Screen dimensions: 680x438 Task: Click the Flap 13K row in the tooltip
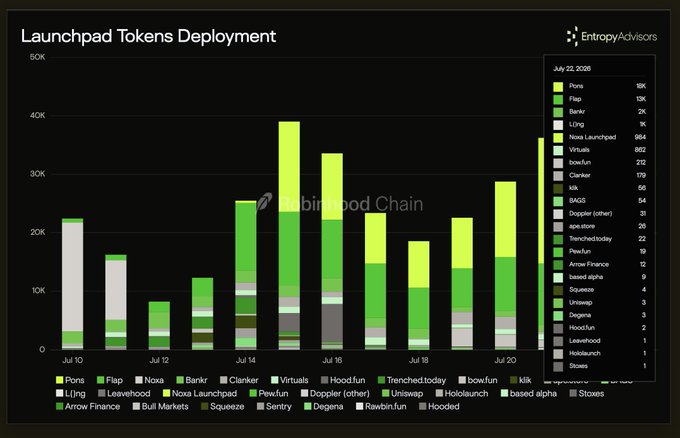click(x=600, y=99)
